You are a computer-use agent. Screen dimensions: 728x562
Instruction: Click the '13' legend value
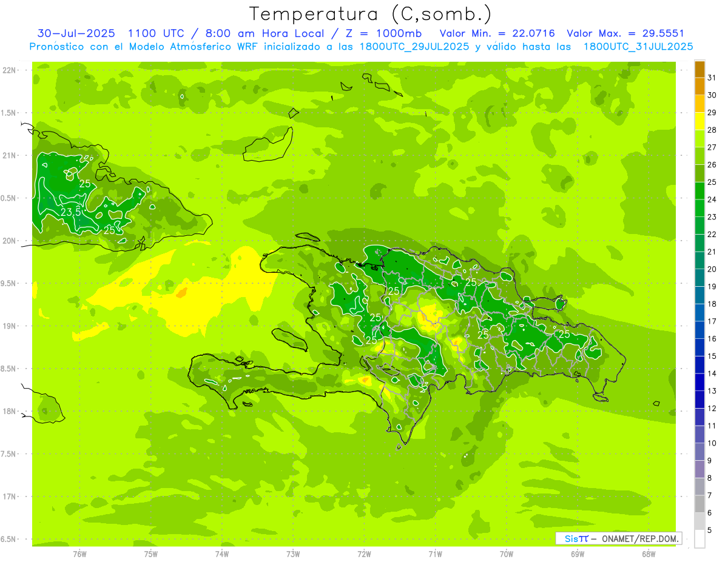coord(712,391)
